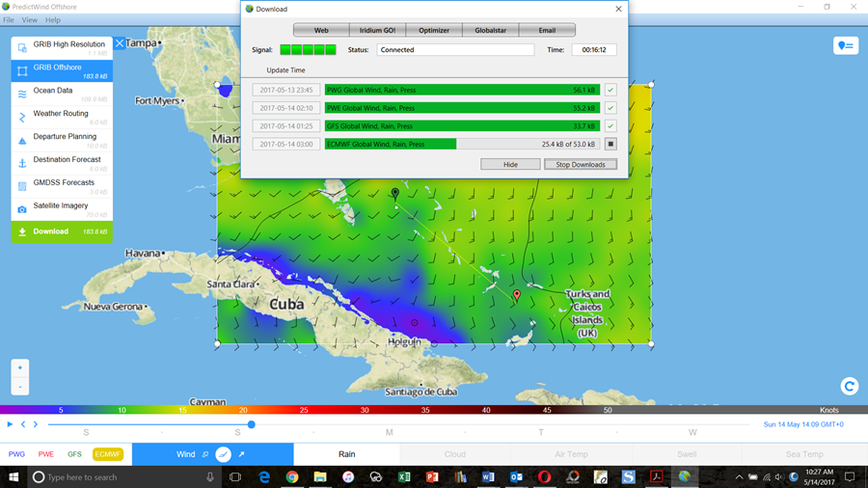Switch to the Rain layer tab
The width and height of the screenshot is (868, 488).
point(346,454)
